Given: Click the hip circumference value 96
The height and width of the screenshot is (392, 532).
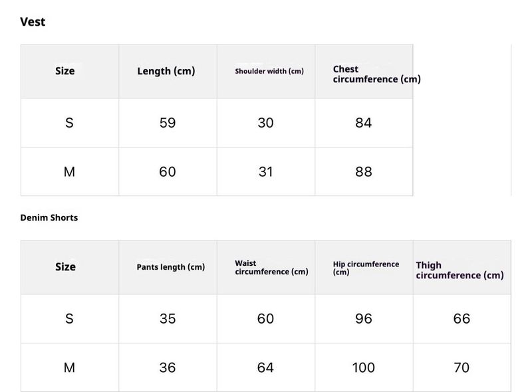Looking at the screenshot, I should click(364, 319).
